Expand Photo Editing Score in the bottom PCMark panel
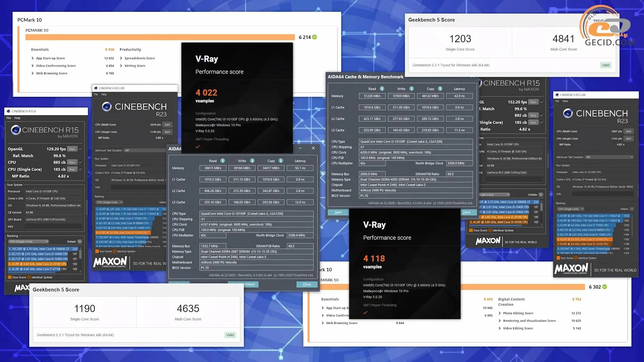This screenshot has width=644, height=362. pyautogui.click(x=500, y=313)
